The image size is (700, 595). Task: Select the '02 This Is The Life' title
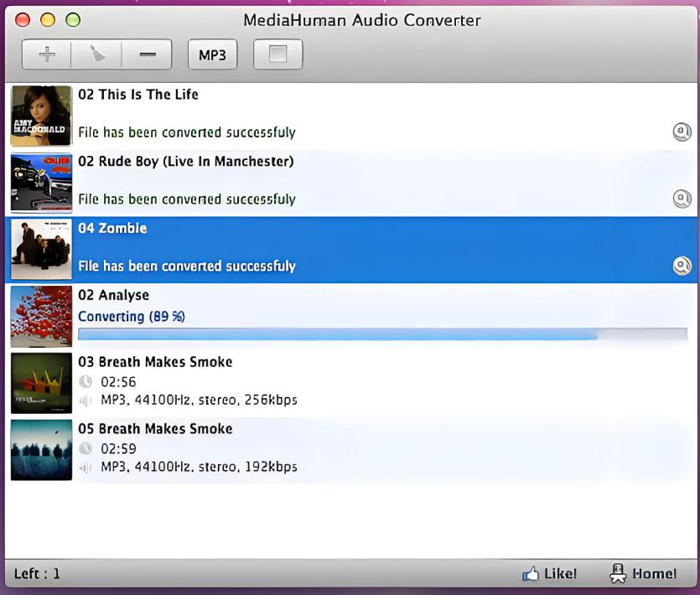(138, 95)
